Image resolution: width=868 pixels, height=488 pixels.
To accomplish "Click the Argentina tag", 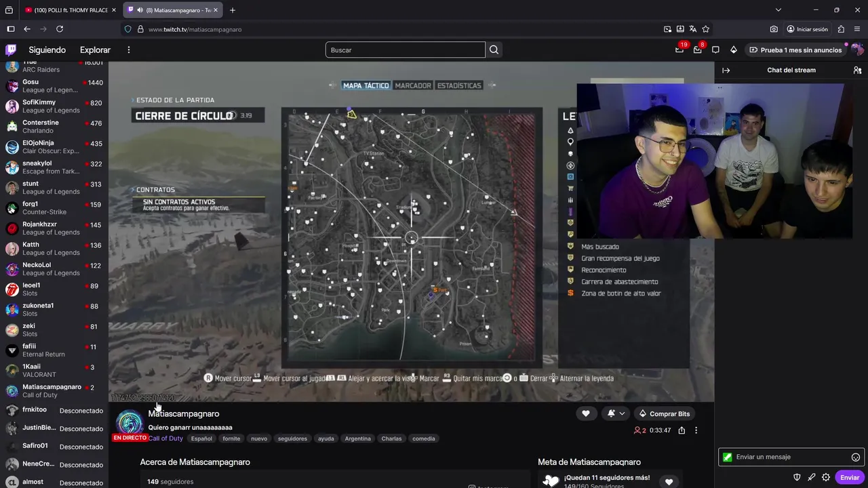I will 357,439.
